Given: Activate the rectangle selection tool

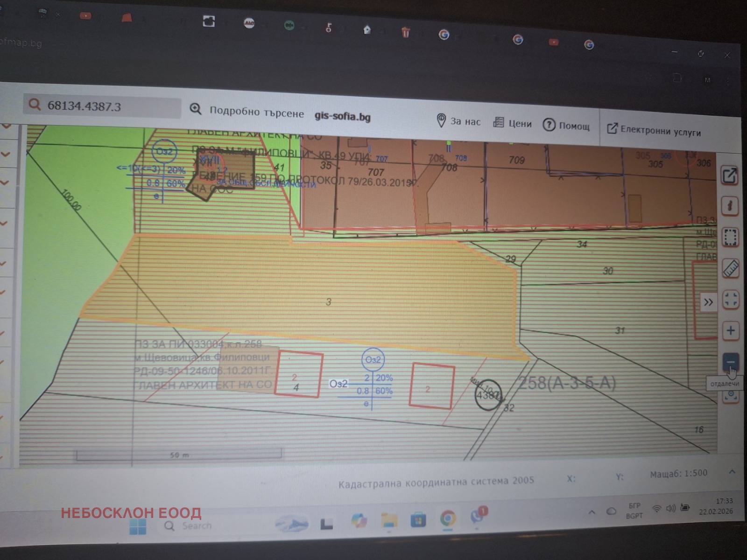Looking at the screenshot, I should [731, 237].
